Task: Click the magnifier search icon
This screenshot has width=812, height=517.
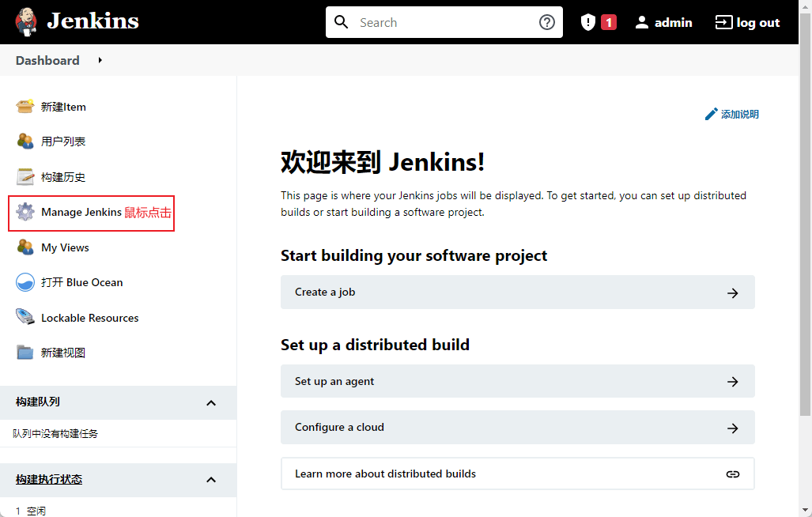Action: pyautogui.click(x=342, y=22)
